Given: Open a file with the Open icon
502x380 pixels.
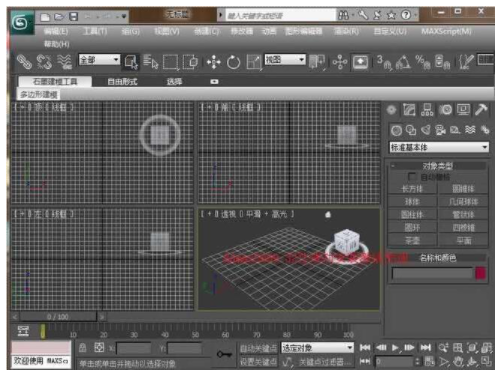Looking at the screenshot, I should (x=59, y=17).
